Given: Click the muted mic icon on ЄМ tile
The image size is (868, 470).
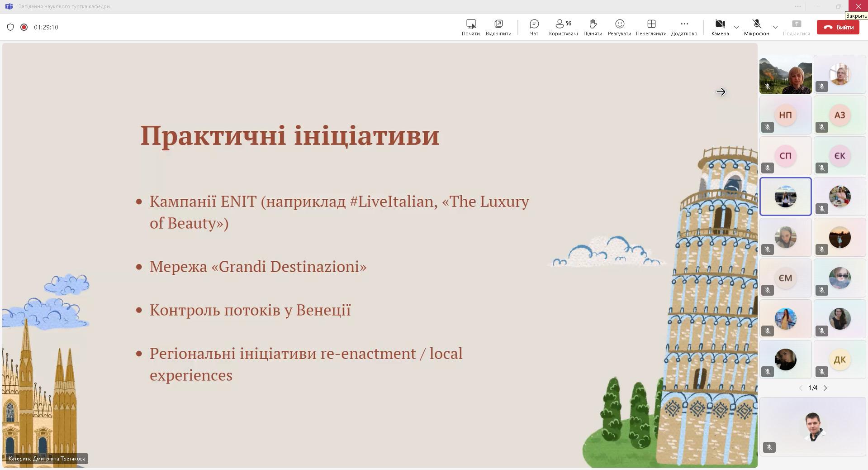Looking at the screenshot, I should tap(768, 290).
